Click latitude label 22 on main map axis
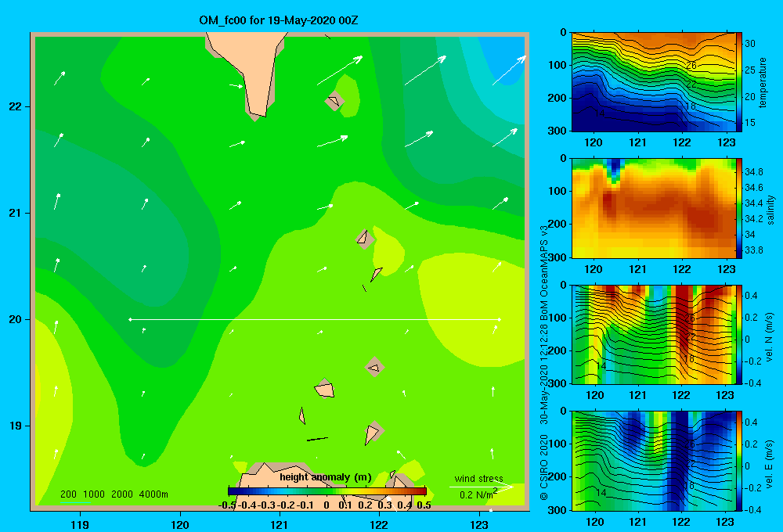 coord(16,107)
